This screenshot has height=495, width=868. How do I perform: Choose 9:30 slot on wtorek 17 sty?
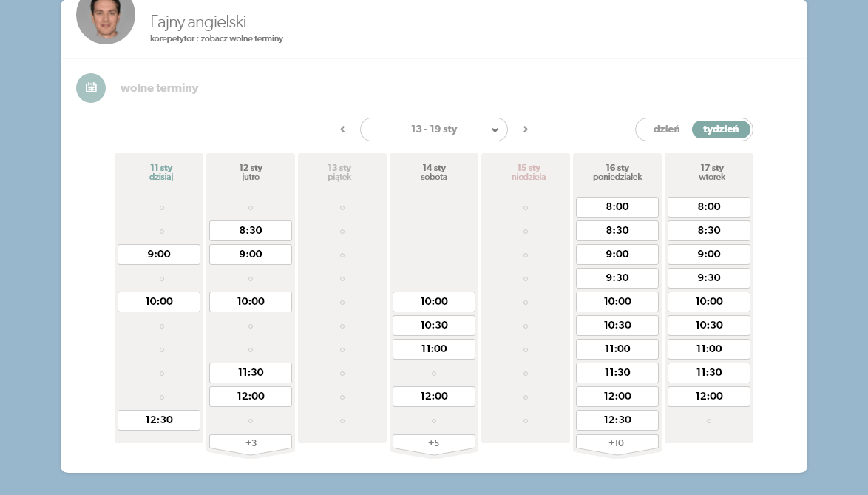pos(708,277)
